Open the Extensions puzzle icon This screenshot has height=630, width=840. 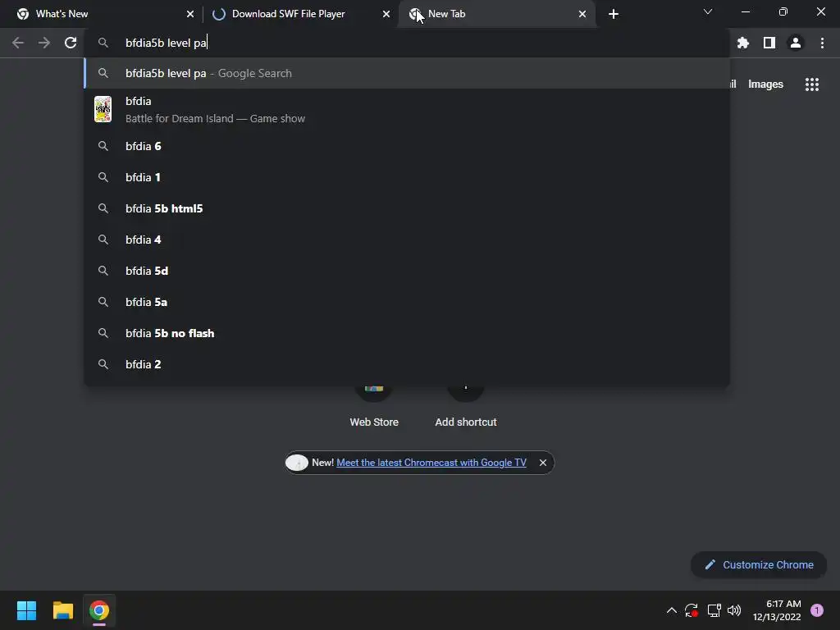[x=742, y=43]
